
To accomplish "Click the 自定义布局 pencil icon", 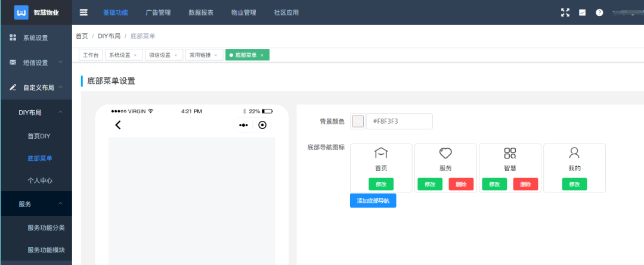I will [x=13, y=88].
